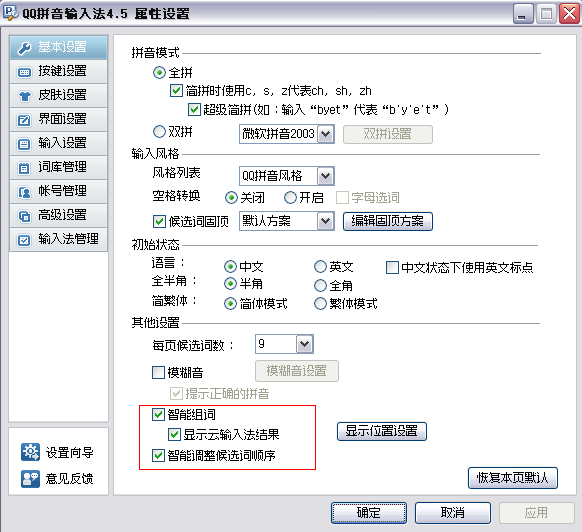Screen dimensions: 582x532
Task: Open 界面设置 icon in sidebar
Action: (x=24, y=120)
